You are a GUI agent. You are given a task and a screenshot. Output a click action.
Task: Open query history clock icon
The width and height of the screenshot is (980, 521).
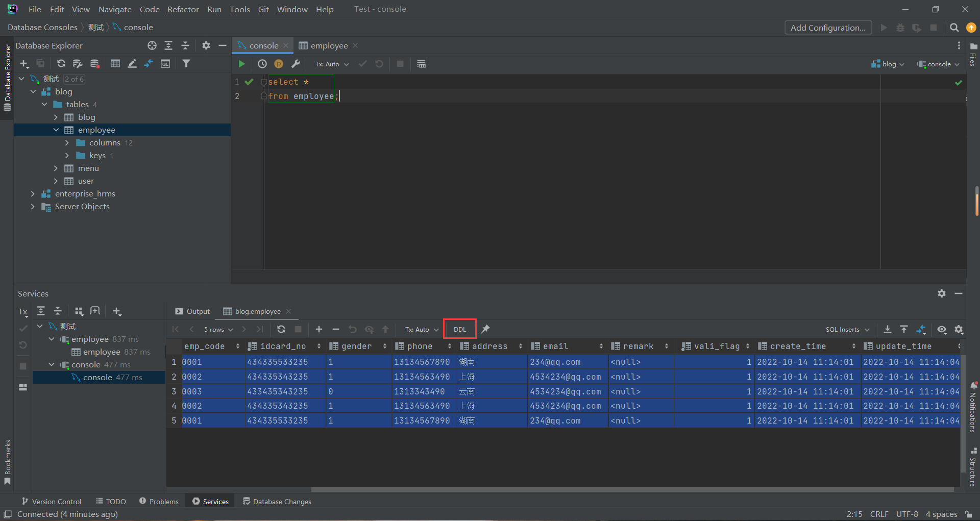[262, 64]
